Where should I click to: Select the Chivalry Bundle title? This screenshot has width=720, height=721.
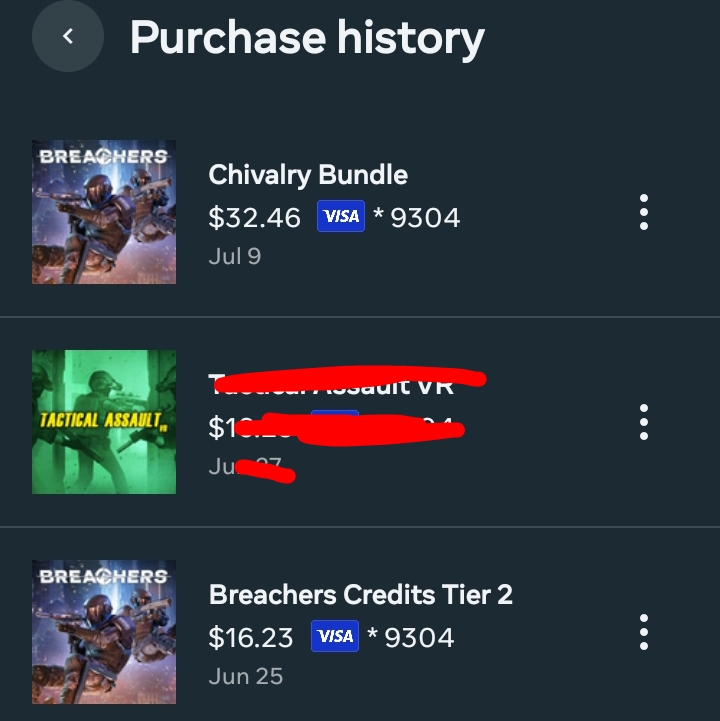[308, 175]
